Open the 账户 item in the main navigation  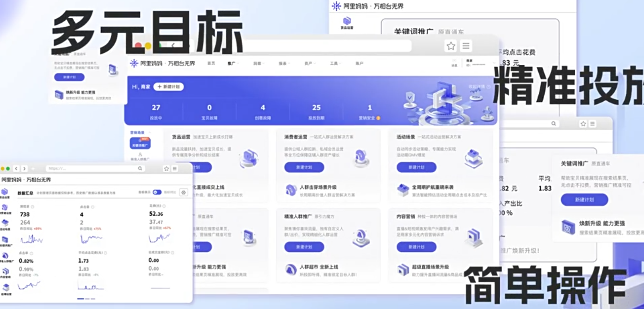[359, 64]
